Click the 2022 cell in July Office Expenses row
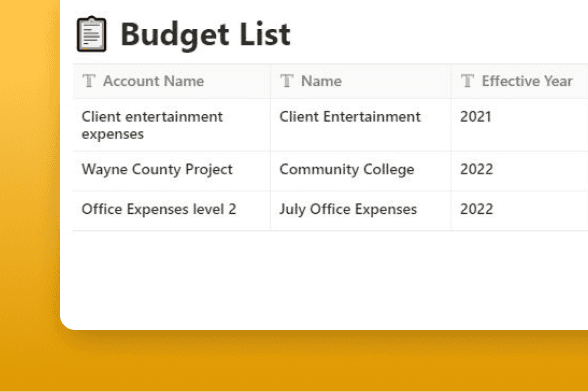Image resolution: width=588 pixels, height=392 pixels. click(520, 211)
